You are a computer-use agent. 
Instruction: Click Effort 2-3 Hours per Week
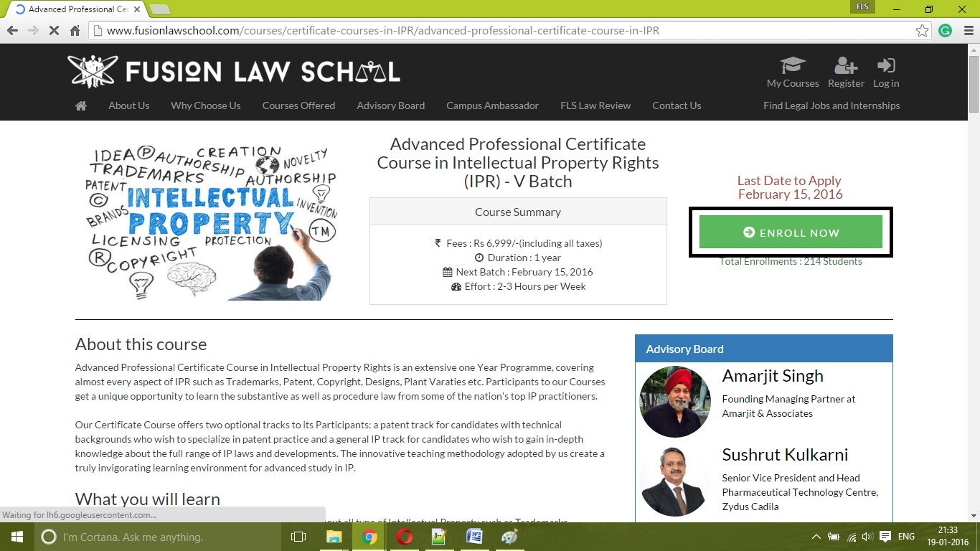(518, 286)
